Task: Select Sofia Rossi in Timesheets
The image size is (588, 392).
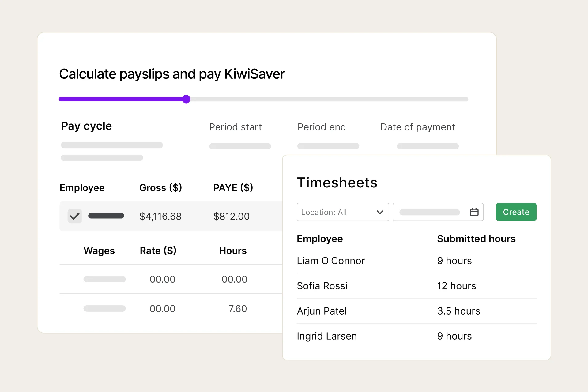Action: [322, 286]
